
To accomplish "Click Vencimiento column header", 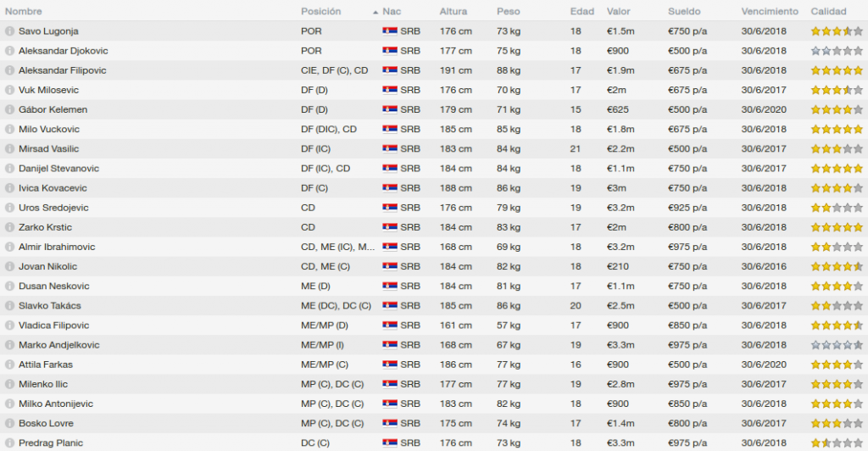I will pos(770,12).
